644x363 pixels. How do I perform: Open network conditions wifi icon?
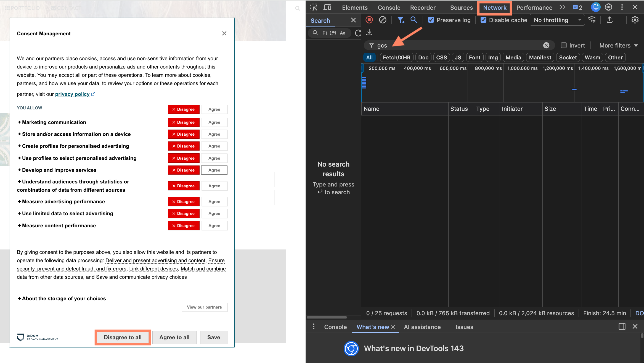coord(592,20)
